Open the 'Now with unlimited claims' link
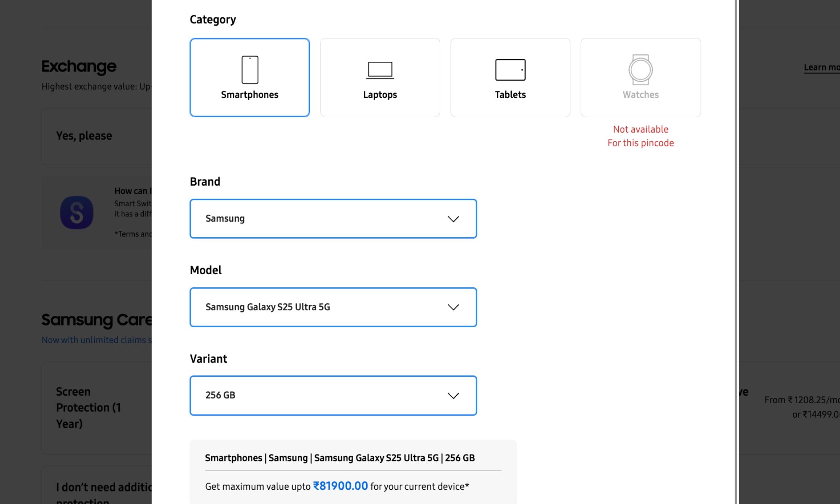Image resolution: width=840 pixels, height=504 pixels. (x=97, y=340)
